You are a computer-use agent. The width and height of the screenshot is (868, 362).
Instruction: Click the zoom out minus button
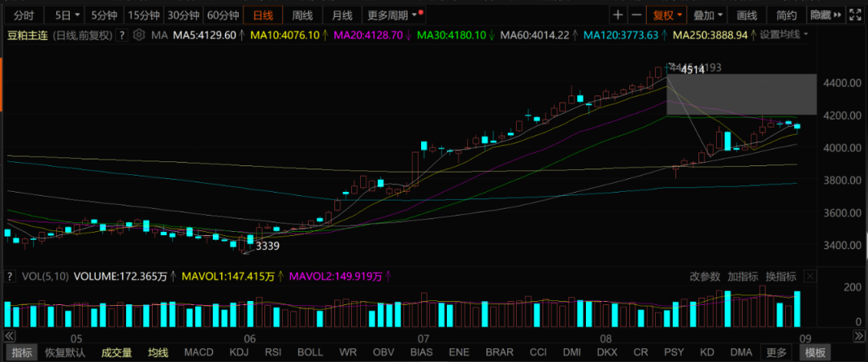[636, 15]
